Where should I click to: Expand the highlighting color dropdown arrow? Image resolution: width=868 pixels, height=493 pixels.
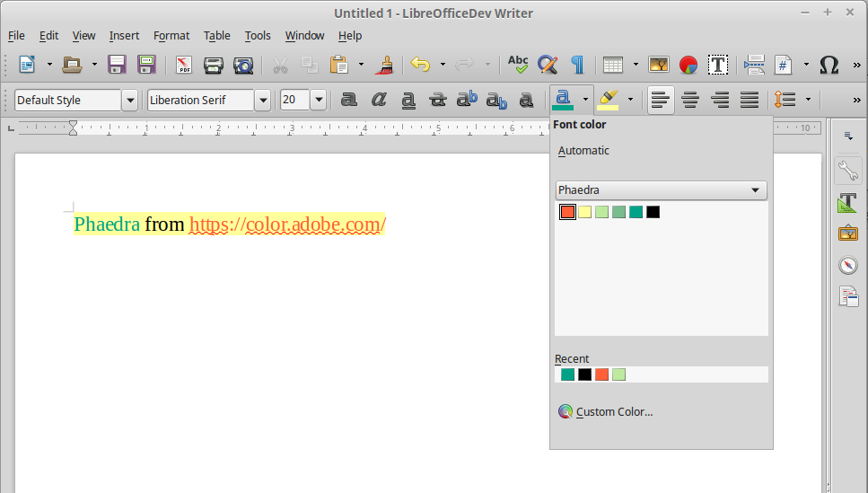[630, 100]
